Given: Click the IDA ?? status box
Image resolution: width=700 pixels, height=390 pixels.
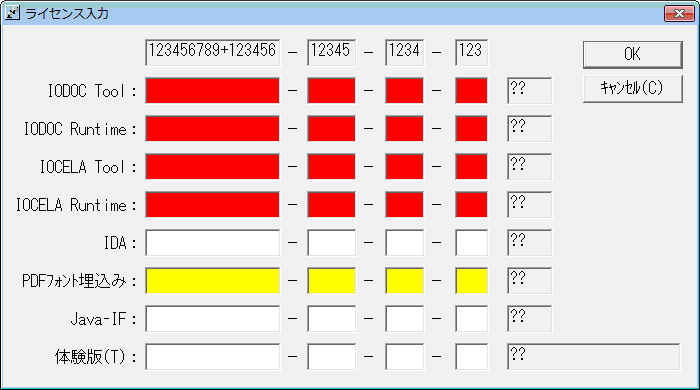Looking at the screenshot, I should tap(529, 243).
